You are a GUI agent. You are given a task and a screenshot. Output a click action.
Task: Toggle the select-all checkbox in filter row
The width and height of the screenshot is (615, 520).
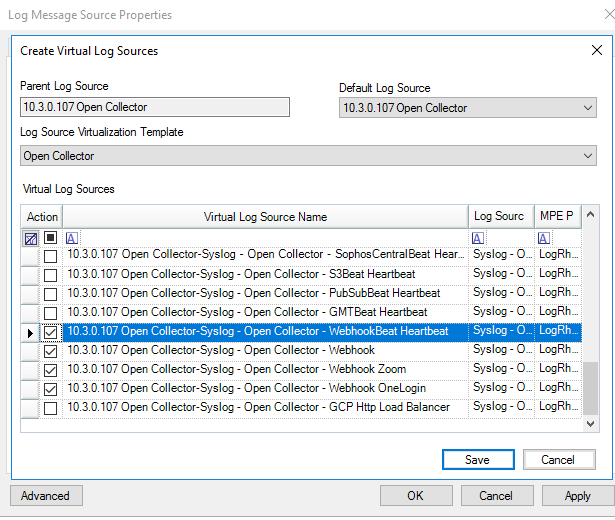click(50, 238)
